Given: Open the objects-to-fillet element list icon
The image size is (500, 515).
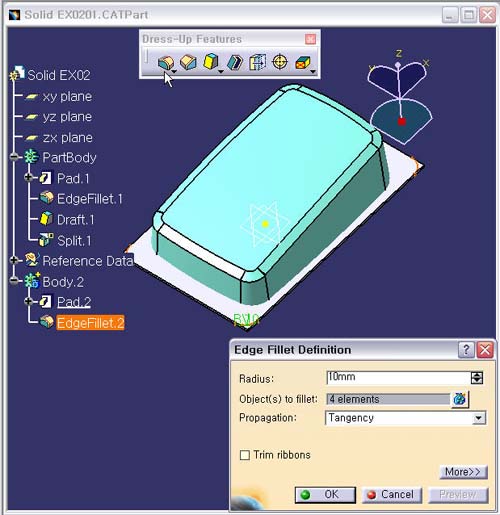Looking at the screenshot, I should click(460, 399).
